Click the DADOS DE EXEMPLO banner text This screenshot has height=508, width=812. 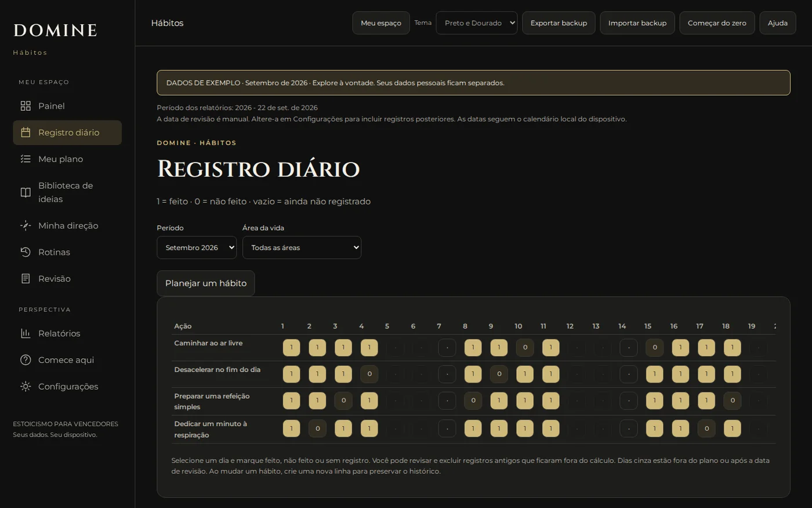[x=335, y=83]
